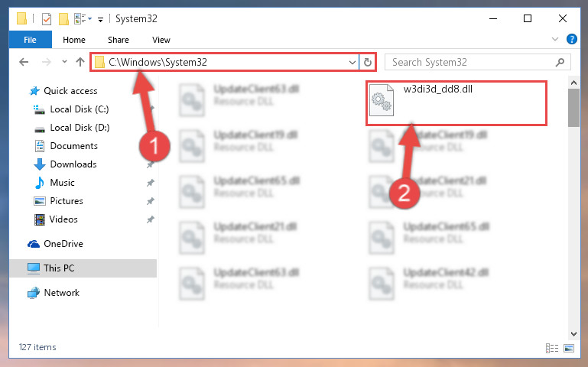
Task: Switch to large icons view
Action: [x=569, y=348]
